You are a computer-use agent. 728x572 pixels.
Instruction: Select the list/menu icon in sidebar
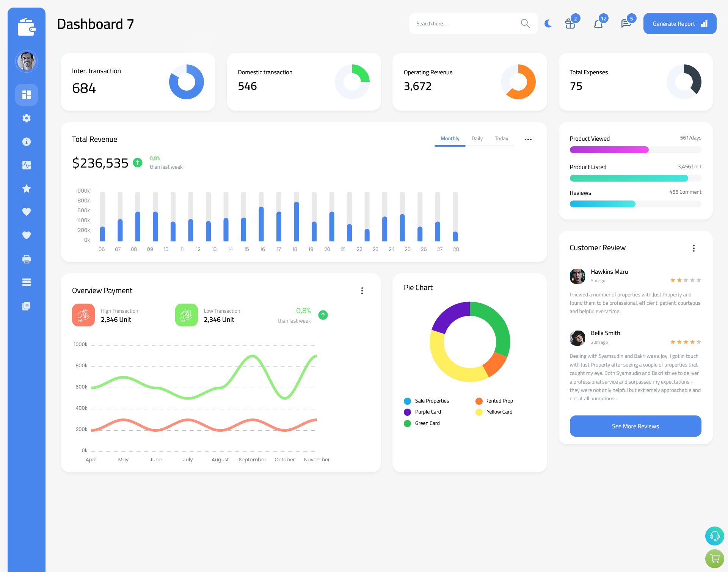27,282
